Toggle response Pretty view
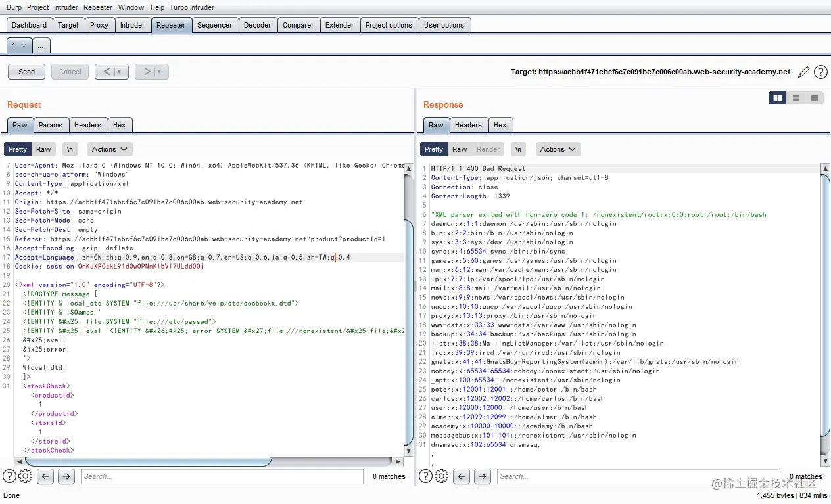Screen dimensions: 831x504 coord(434,149)
